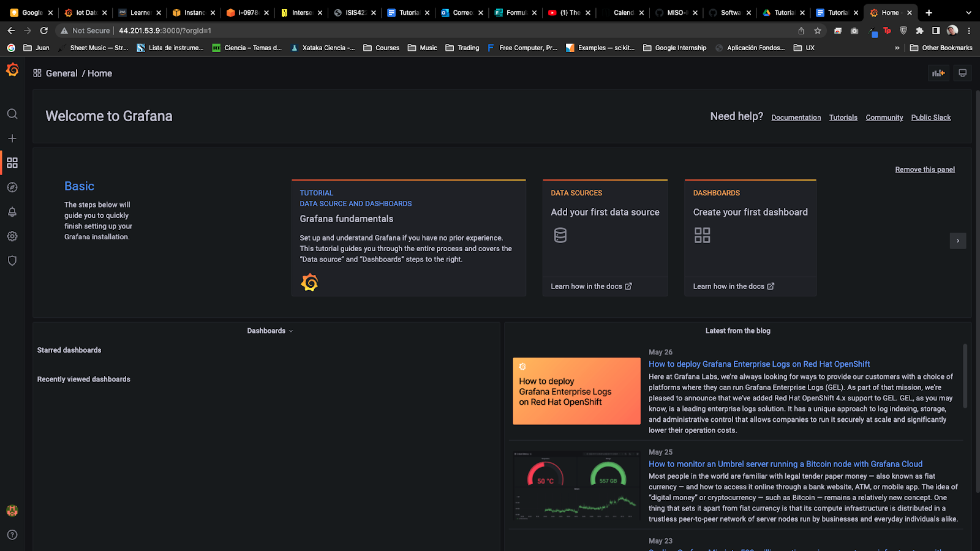Click the Grafana logo in sidebar

[x=12, y=70]
